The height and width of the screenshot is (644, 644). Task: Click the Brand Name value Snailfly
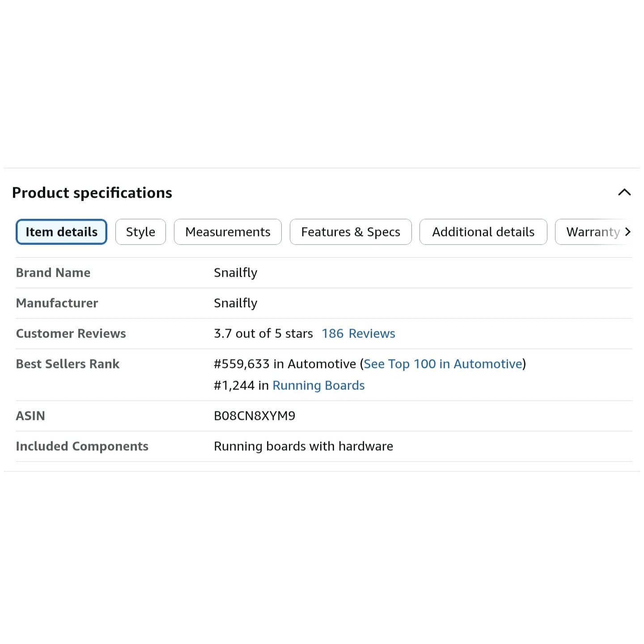pos(236,273)
